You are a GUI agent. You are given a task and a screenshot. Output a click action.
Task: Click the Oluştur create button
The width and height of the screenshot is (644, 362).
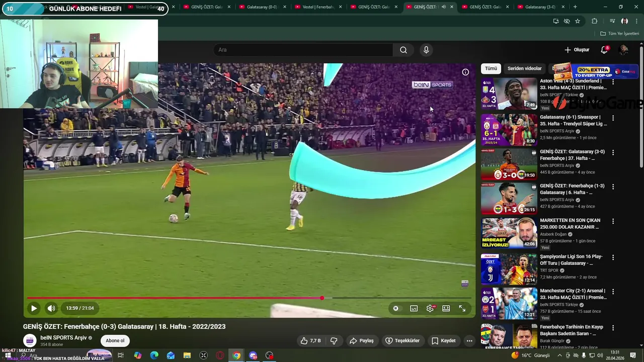tap(577, 50)
